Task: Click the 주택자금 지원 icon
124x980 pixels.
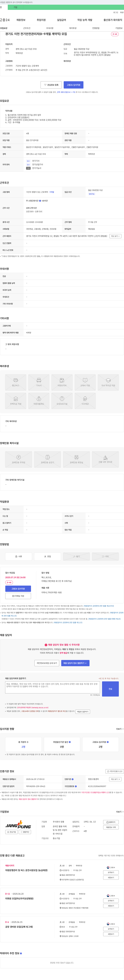Action: 16,401
